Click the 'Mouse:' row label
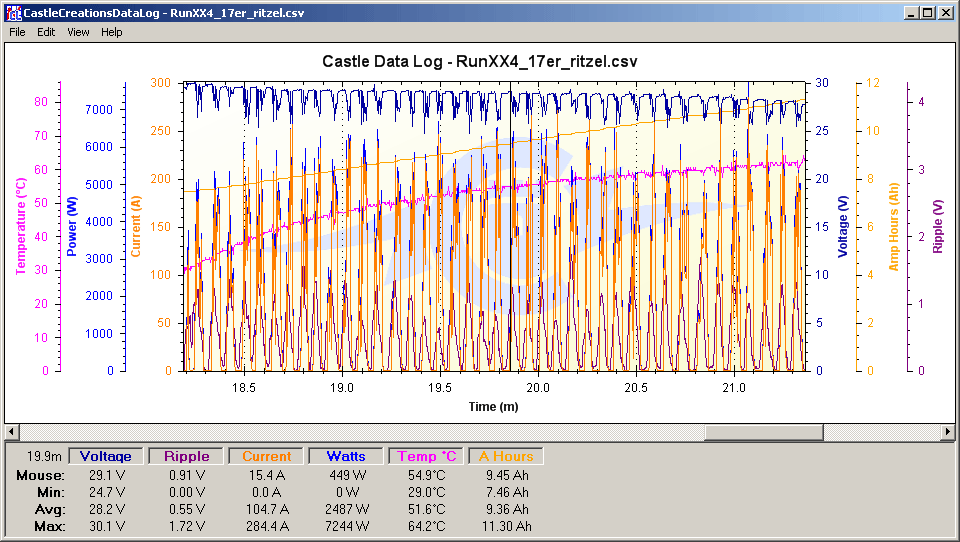Image resolution: width=960 pixels, height=542 pixels. pos(40,475)
